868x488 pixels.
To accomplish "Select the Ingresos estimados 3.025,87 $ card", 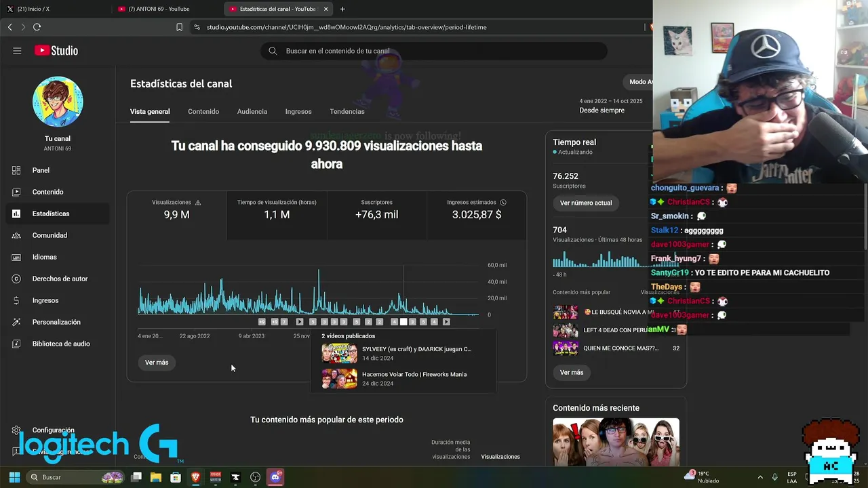I will pos(477,216).
